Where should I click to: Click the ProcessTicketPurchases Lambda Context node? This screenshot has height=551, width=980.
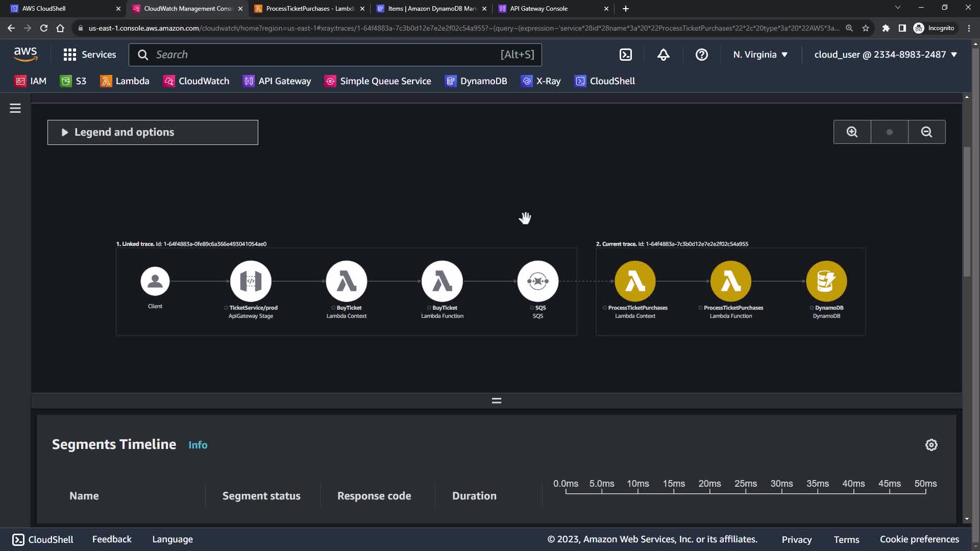635,281
